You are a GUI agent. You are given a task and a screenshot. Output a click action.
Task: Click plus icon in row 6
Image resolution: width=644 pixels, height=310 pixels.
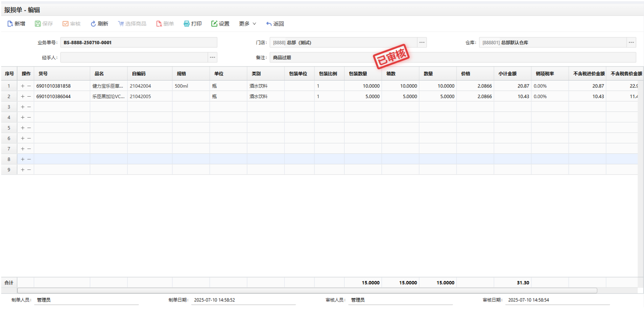point(23,138)
